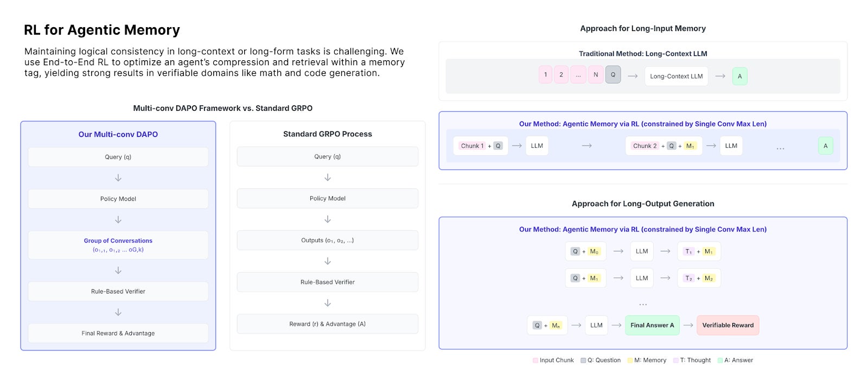Click the pink input chunk labeled '1'
Screen dimensions: 868x381
pyautogui.click(x=545, y=75)
